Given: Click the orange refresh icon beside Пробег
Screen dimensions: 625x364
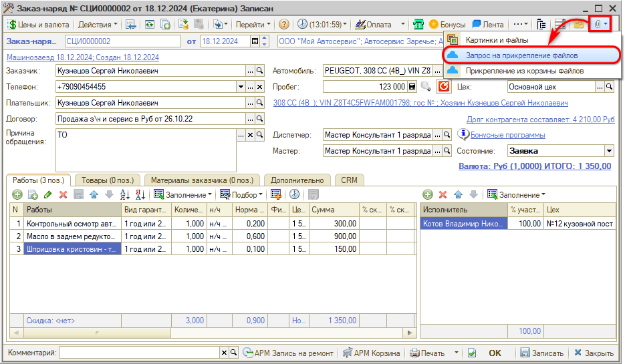Looking at the screenshot, I should [x=443, y=87].
